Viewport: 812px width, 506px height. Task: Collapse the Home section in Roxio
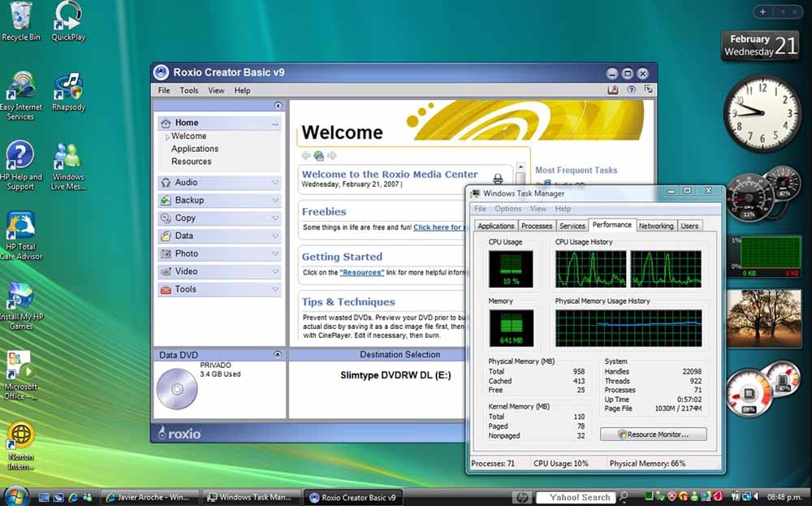click(275, 123)
